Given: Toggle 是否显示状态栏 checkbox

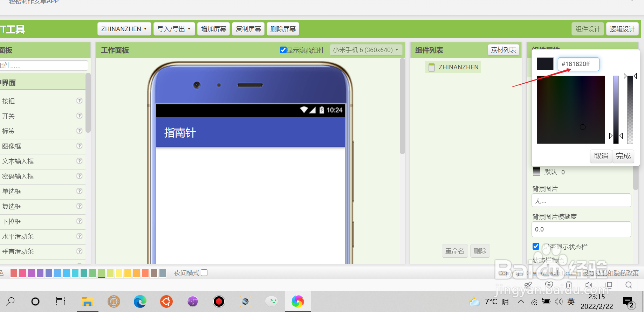Looking at the screenshot, I should (x=536, y=247).
